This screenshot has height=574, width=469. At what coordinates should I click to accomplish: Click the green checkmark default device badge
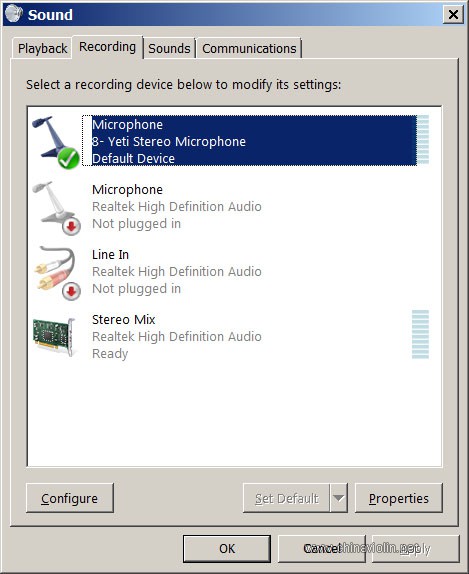68,158
